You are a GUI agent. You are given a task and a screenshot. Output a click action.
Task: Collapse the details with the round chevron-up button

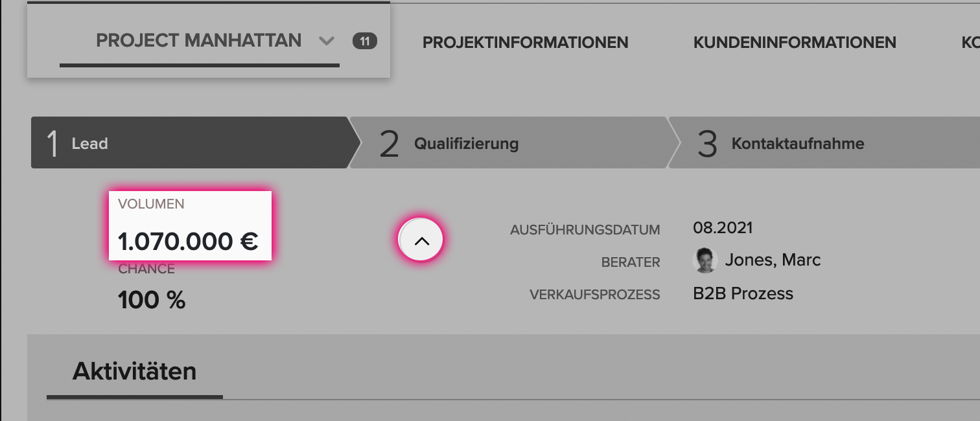point(421,240)
